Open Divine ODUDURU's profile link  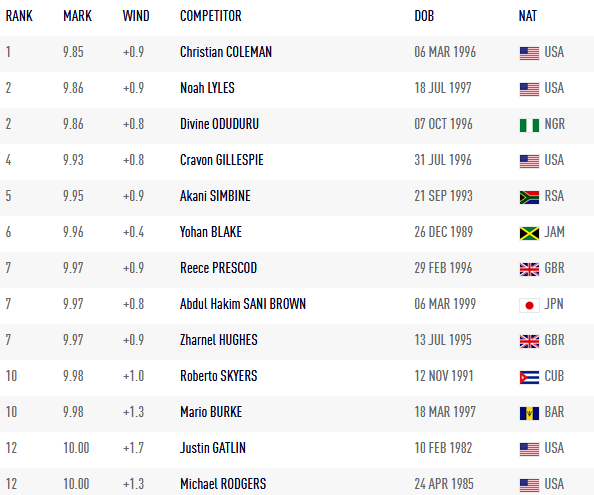pos(219,124)
